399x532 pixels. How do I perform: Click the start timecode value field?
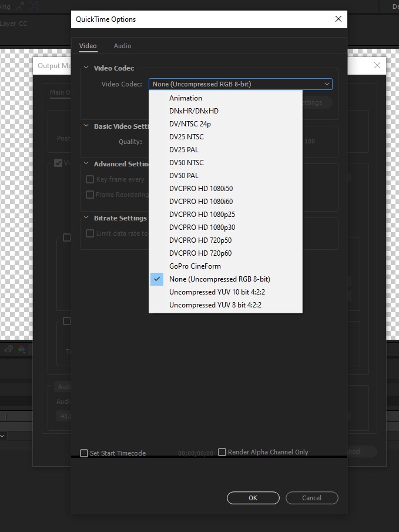196,453
